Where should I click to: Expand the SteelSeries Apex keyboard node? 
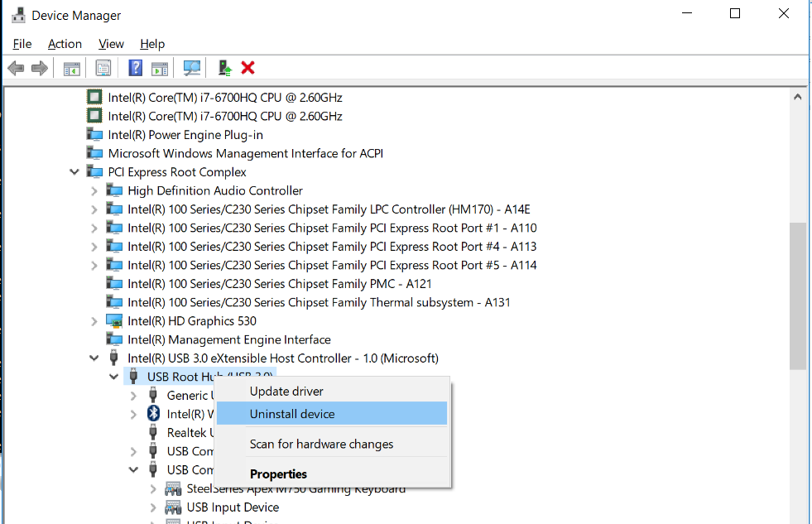click(153, 488)
